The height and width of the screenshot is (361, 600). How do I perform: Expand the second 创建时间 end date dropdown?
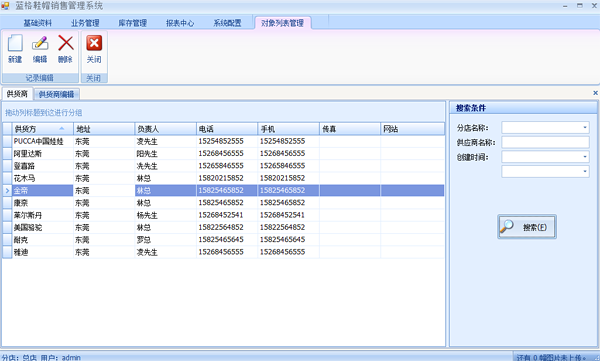tap(585, 171)
